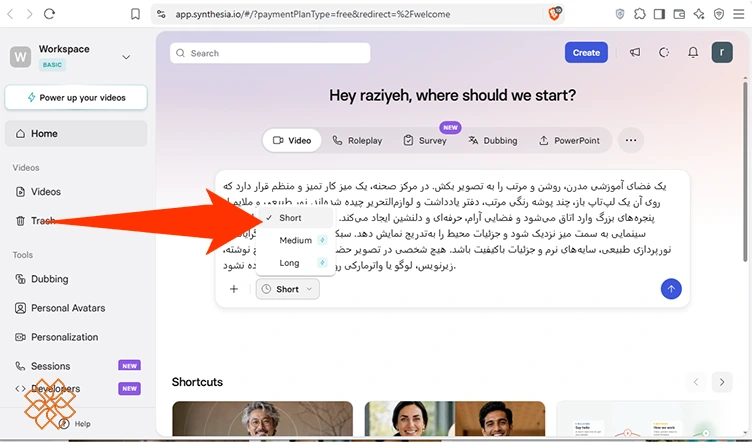The image size is (752, 443).
Task: Open the shortcut card with two people
Action: click(455, 419)
